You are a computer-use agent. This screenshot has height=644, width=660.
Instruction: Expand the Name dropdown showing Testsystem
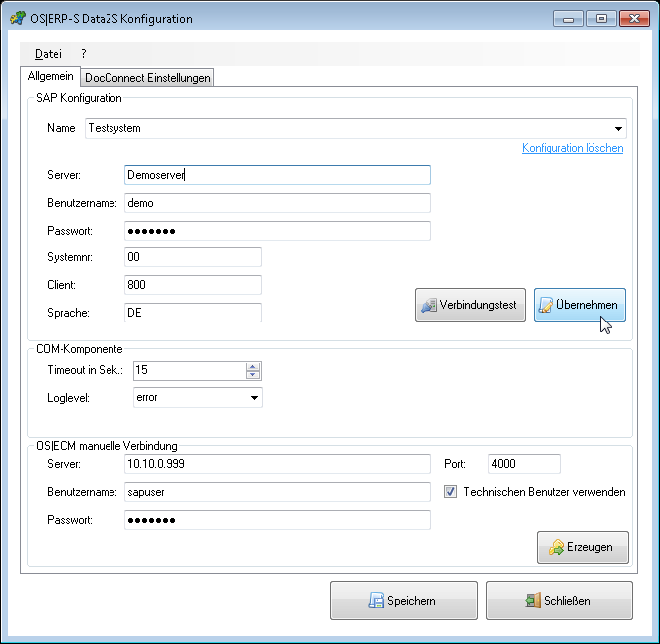pyautogui.click(x=355, y=128)
